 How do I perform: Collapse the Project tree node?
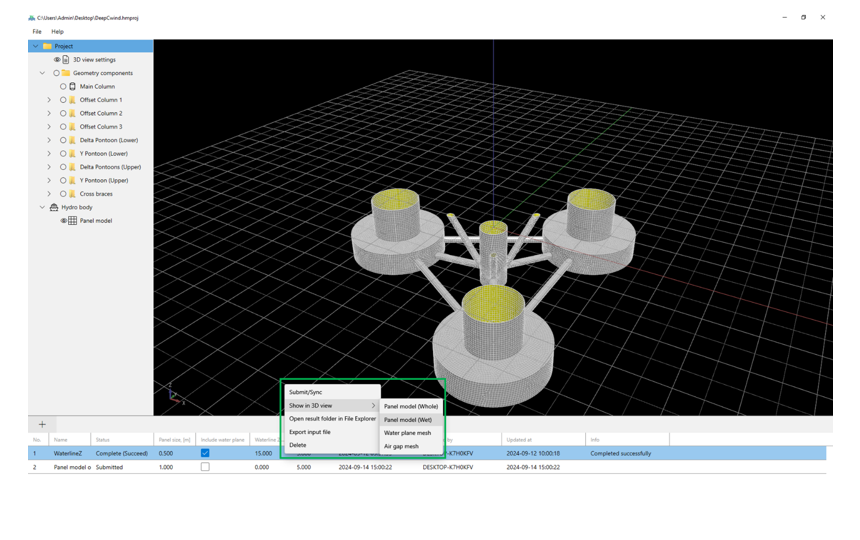click(x=36, y=46)
